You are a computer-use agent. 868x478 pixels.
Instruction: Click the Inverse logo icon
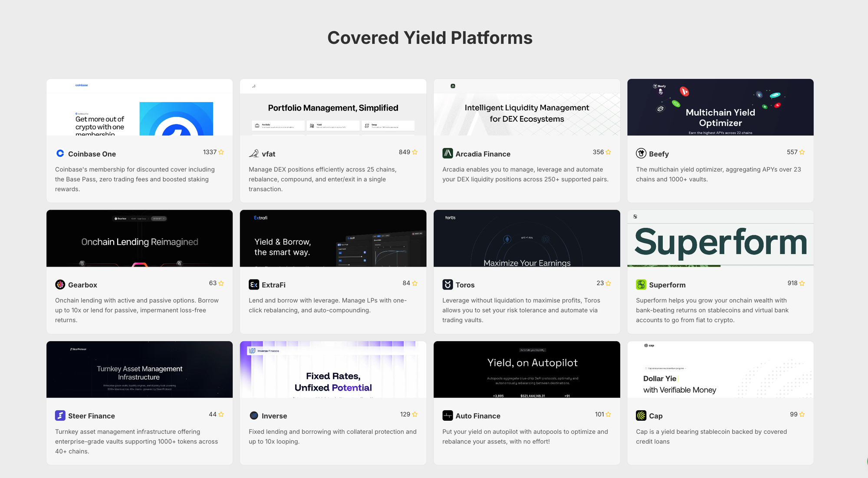point(254,415)
